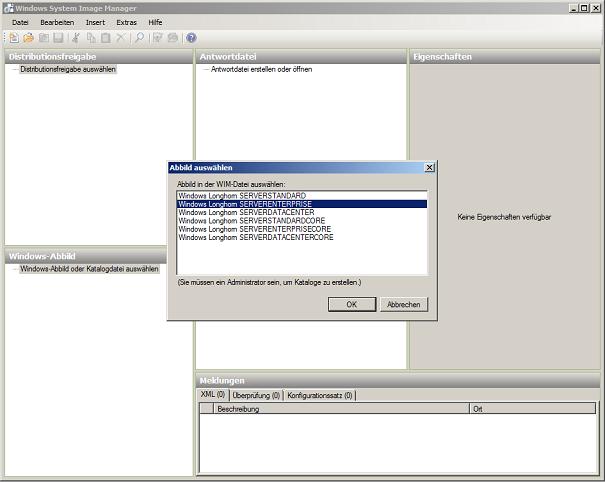Image resolution: width=605 pixels, height=482 pixels.
Task: Click the Help question mark icon
Action: (191, 38)
